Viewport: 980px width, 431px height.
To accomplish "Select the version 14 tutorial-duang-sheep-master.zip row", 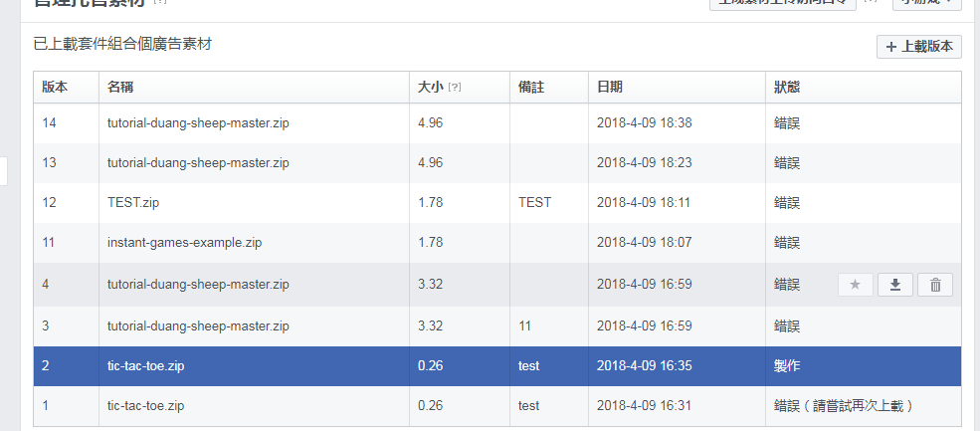I will click(x=198, y=123).
